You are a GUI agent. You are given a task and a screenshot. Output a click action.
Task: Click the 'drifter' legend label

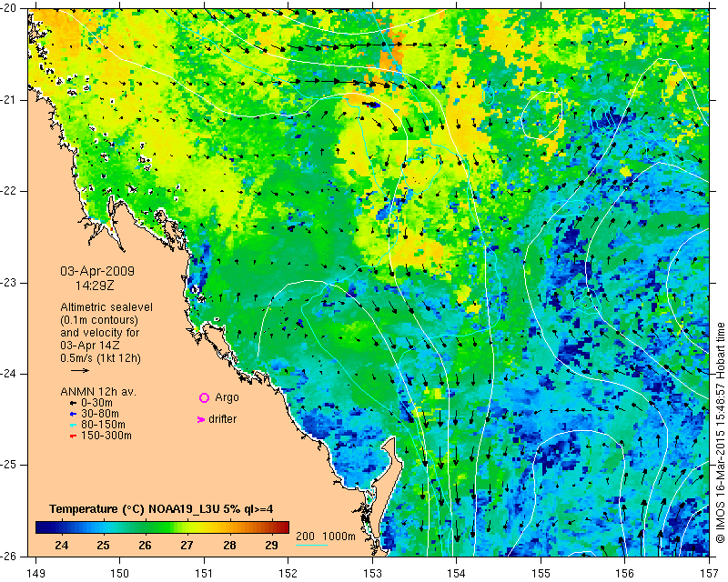pyautogui.click(x=222, y=419)
